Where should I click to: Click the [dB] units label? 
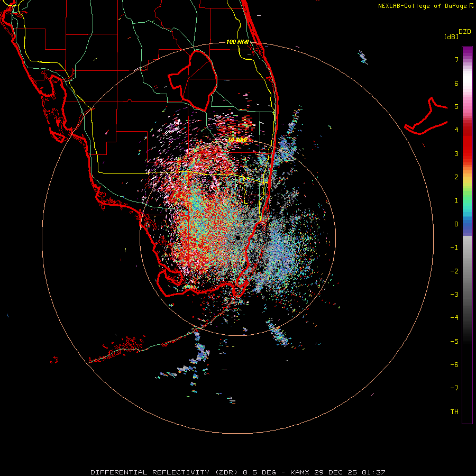[452, 36]
